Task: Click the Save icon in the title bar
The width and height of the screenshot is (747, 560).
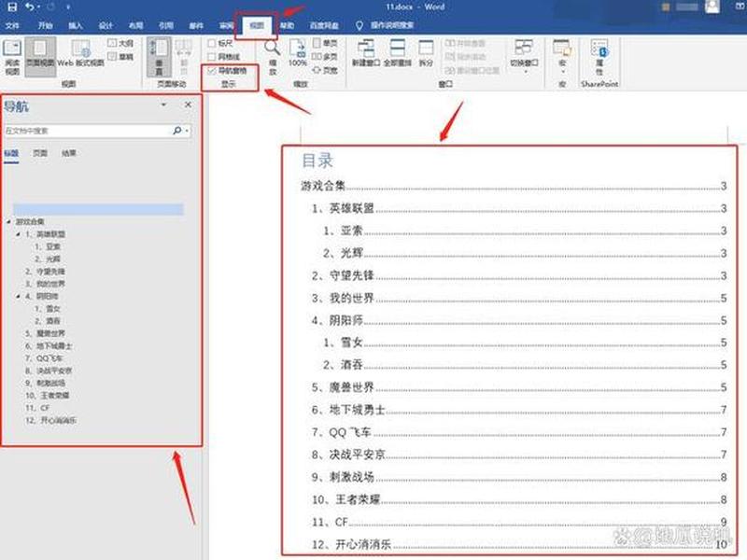Action: tap(12, 7)
